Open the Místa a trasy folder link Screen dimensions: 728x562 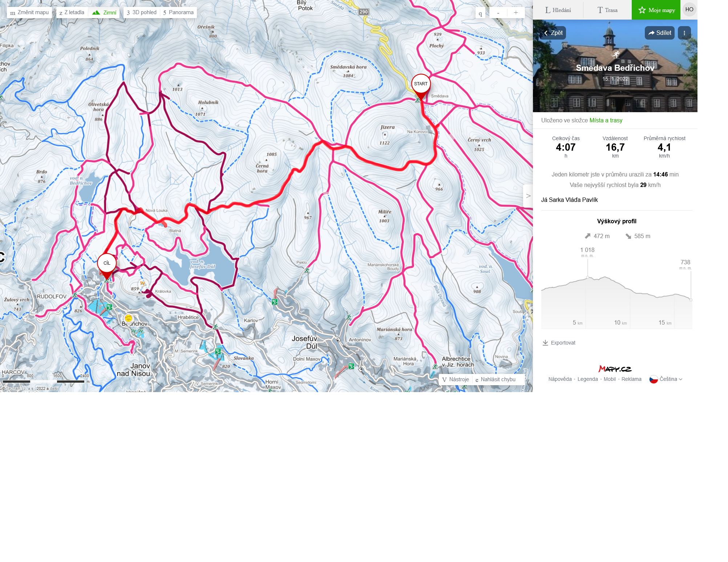(x=606, y=121)
